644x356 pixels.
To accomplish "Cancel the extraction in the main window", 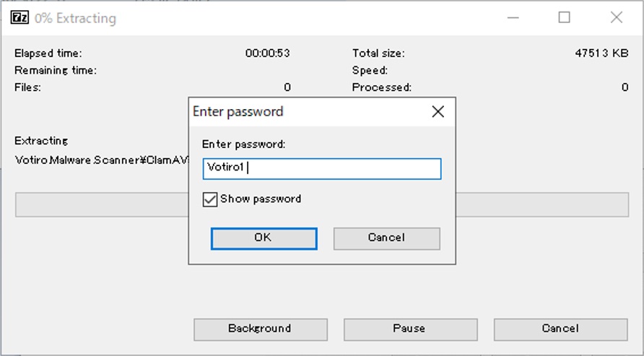I will (561, 329).
